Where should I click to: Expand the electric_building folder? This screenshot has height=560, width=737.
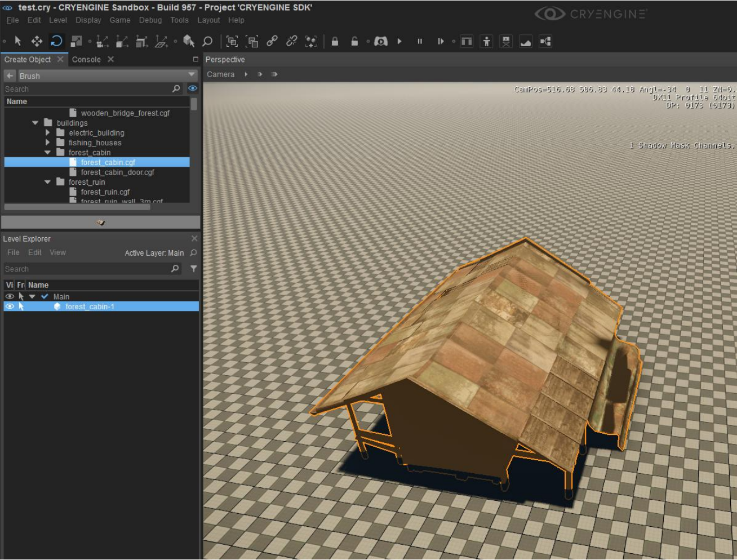pos(47,133)
